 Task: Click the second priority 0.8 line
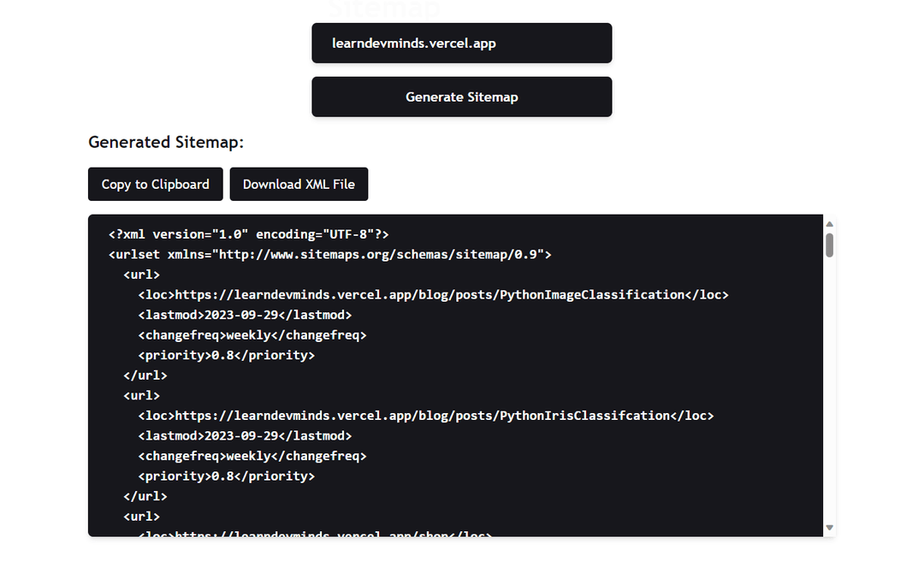pyautogui.click(x=226, y=476)
